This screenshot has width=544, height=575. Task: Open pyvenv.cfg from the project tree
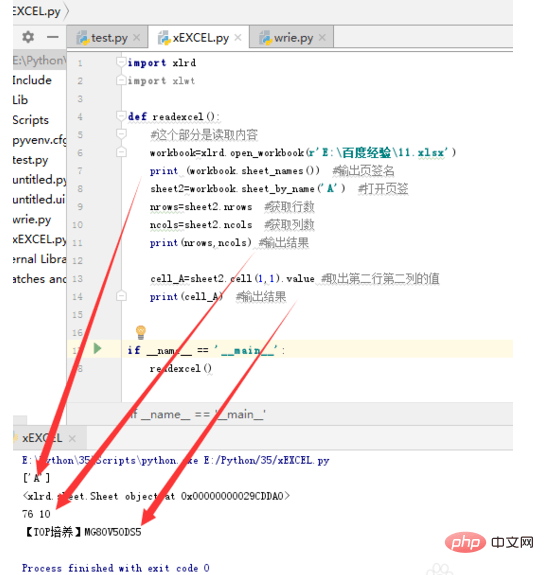39,140
